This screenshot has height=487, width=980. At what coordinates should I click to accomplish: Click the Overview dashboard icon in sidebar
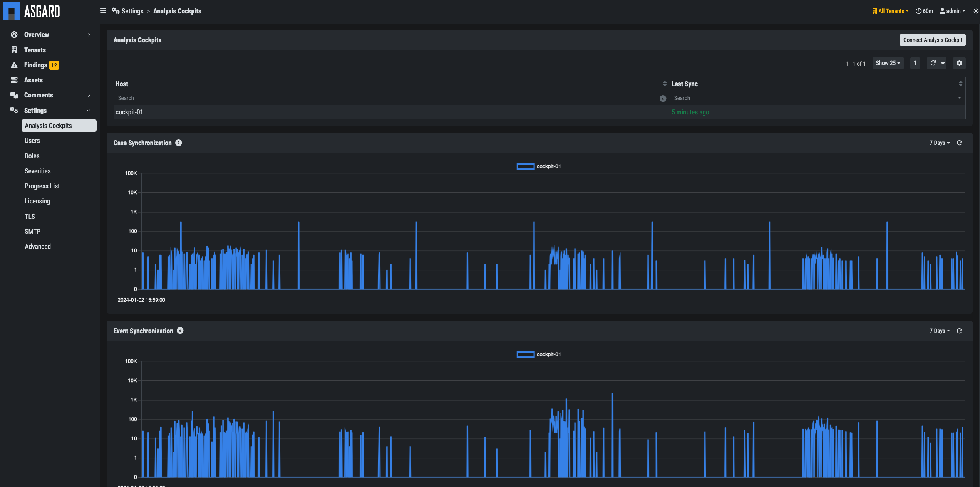pyautogui.click(x=14, y=35)
